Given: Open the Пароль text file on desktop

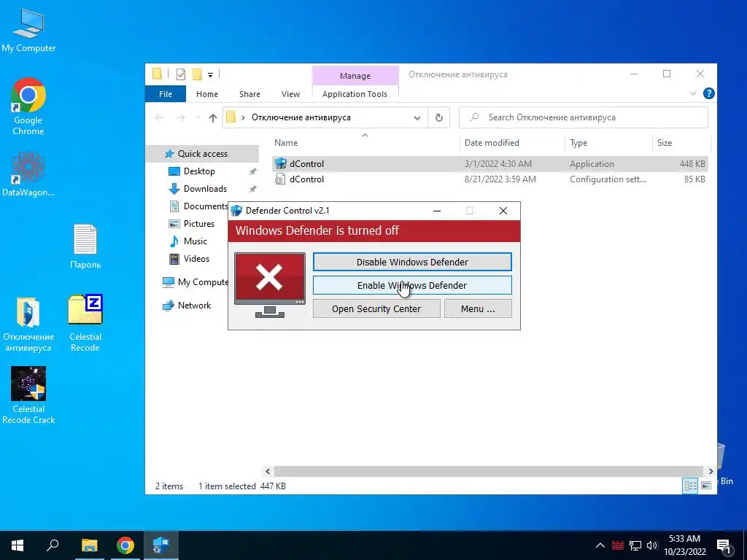Looking at the screenshot, I should click(85, 246).
